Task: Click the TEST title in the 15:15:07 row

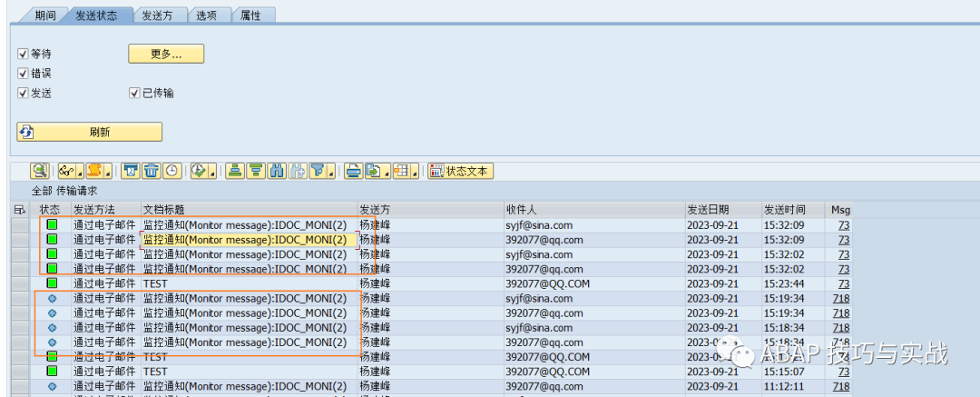Action: click(x=155, y=372)
